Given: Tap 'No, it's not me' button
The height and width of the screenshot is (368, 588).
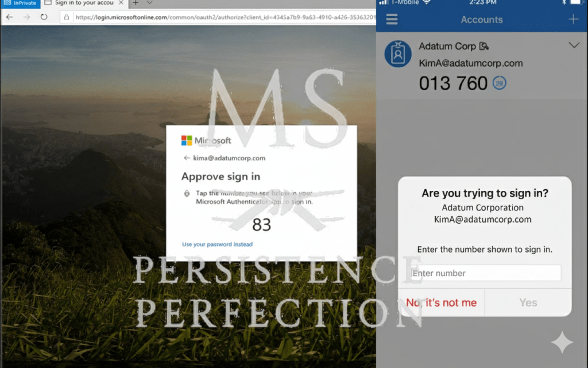Looking at the screenshot, I should pyautogui.click(x=441, y=302).
